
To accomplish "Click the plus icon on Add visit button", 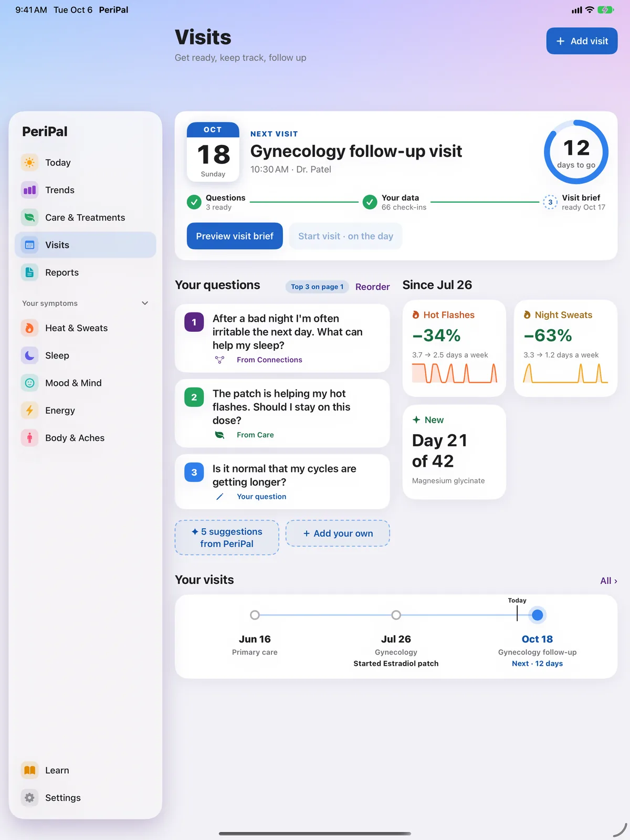I will [x=561, y=41].
